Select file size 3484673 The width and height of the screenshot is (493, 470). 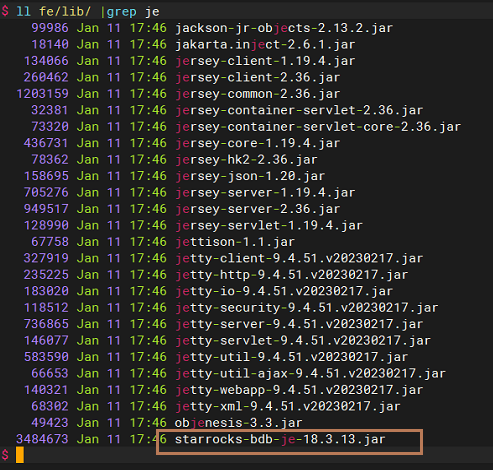tap(42, 439)
